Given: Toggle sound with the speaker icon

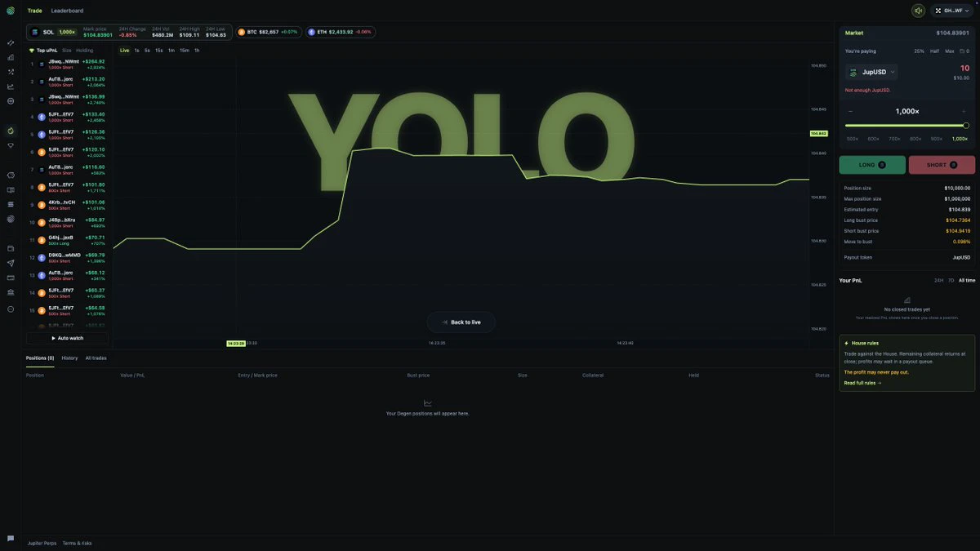Looking at the screenshot, I should [919, 11].
